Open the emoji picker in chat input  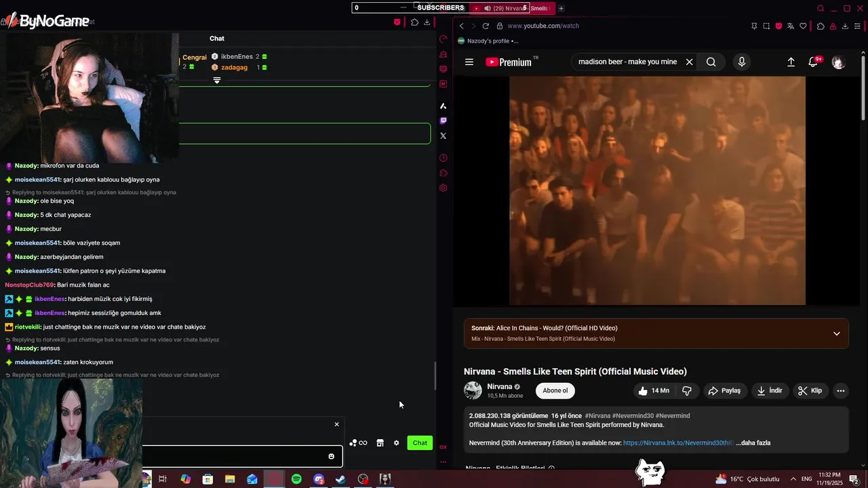pos(332,456)
